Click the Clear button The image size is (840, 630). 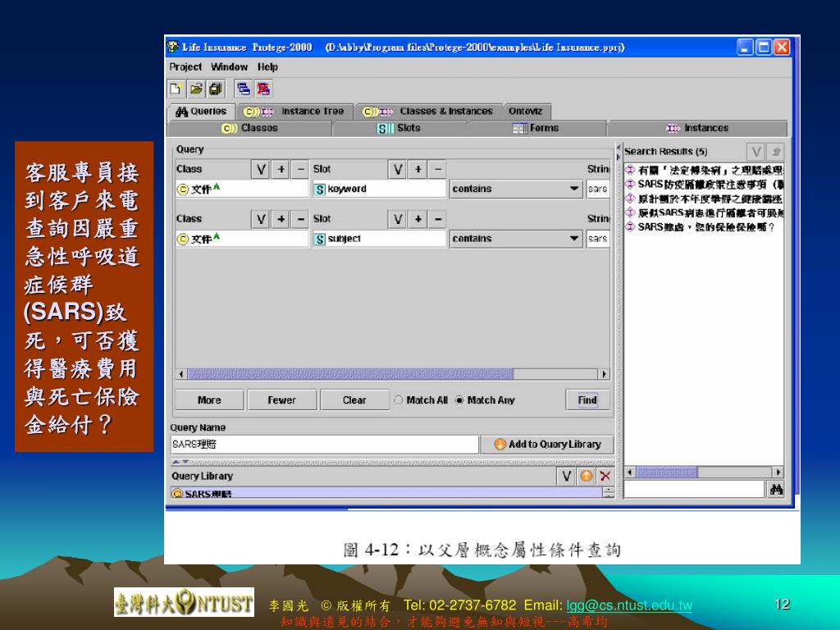(354, 400)
